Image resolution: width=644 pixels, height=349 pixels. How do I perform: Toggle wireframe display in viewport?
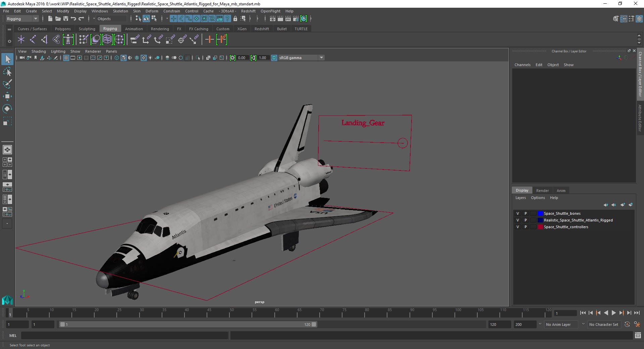coord(117,58)
